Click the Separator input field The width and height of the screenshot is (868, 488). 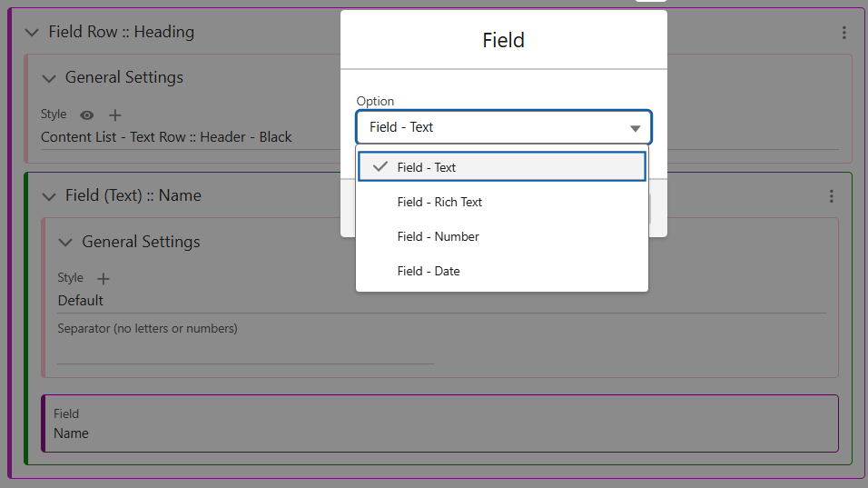pyautogui.click(x=245, y=352)
